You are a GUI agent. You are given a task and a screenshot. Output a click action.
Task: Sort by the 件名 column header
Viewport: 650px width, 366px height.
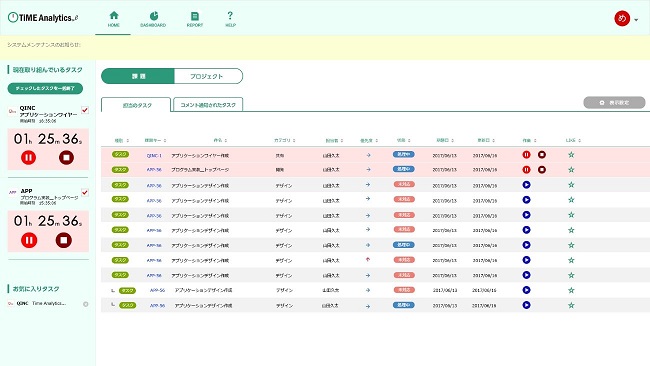pyautogui.click(x=220, y=141)
